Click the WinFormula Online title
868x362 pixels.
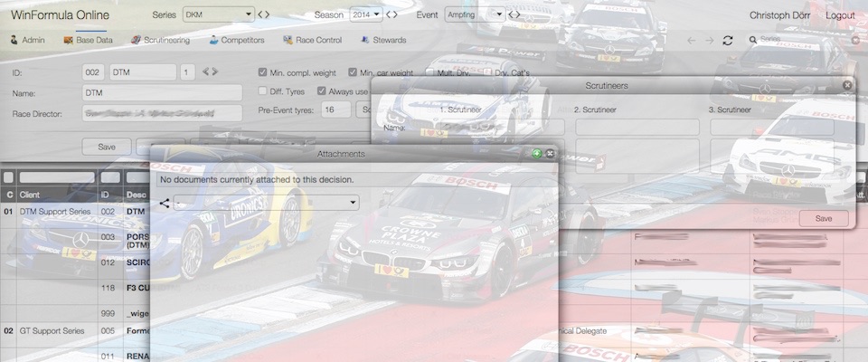[60, 15]
